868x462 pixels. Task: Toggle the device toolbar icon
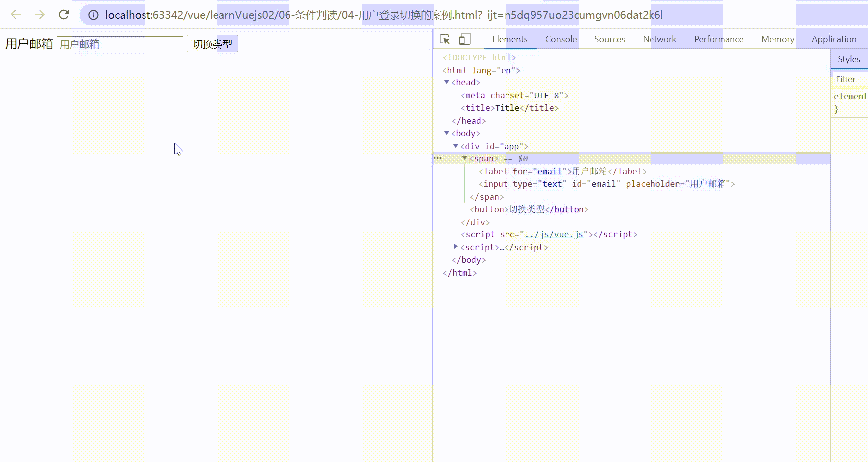tap(465, 39)
